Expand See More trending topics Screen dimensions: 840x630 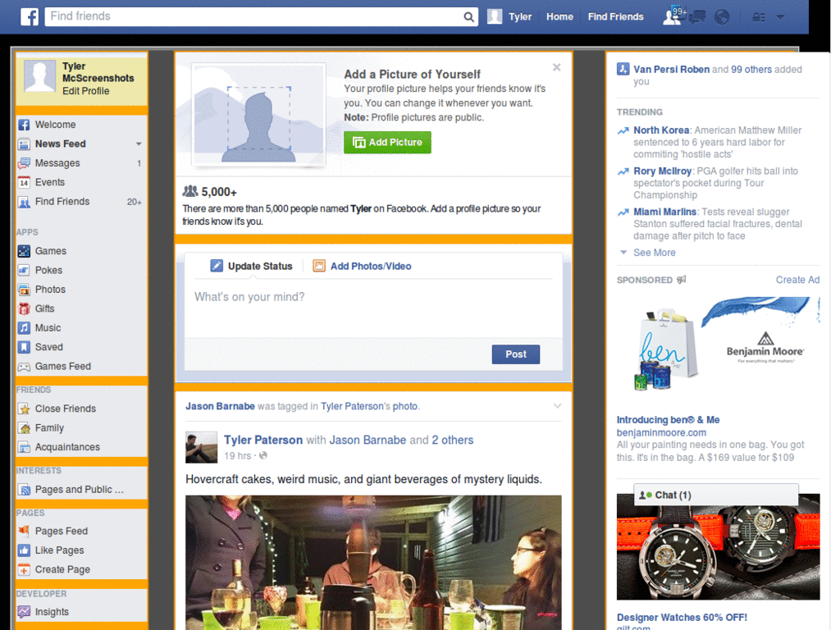(x=654, y=253)
